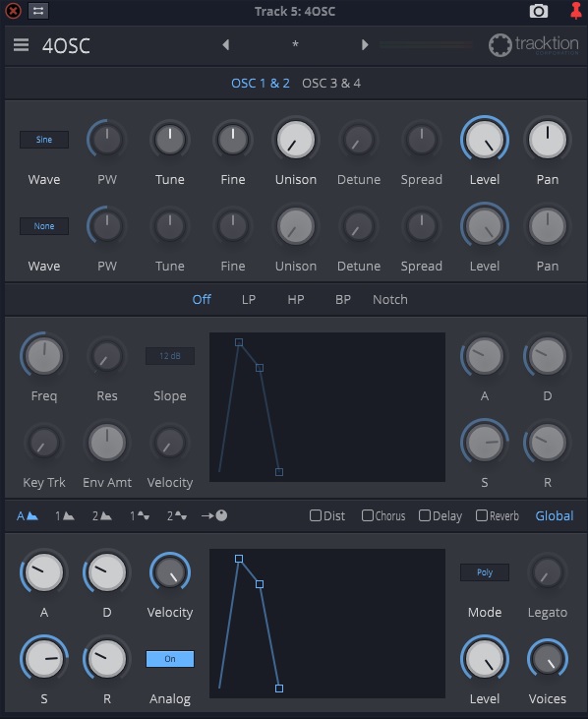588x719 pixels.
Task: Click amp envelope graph decay node
Action: click(x=260, y=584)
